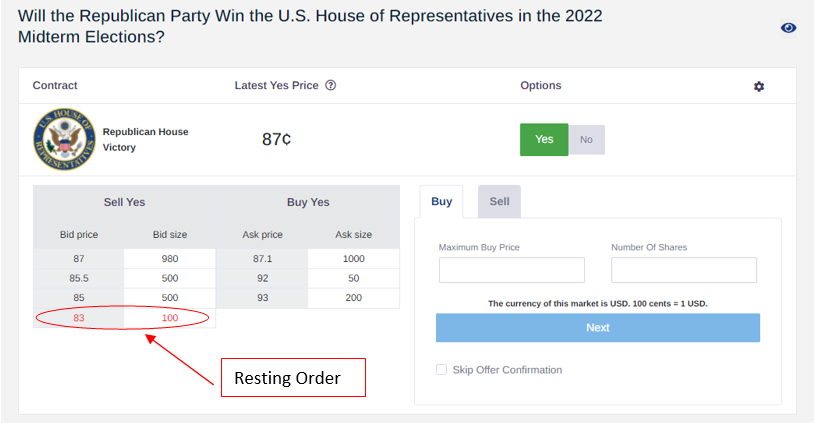
Task: Switch to the Buy tab
Action: point(441,202)
